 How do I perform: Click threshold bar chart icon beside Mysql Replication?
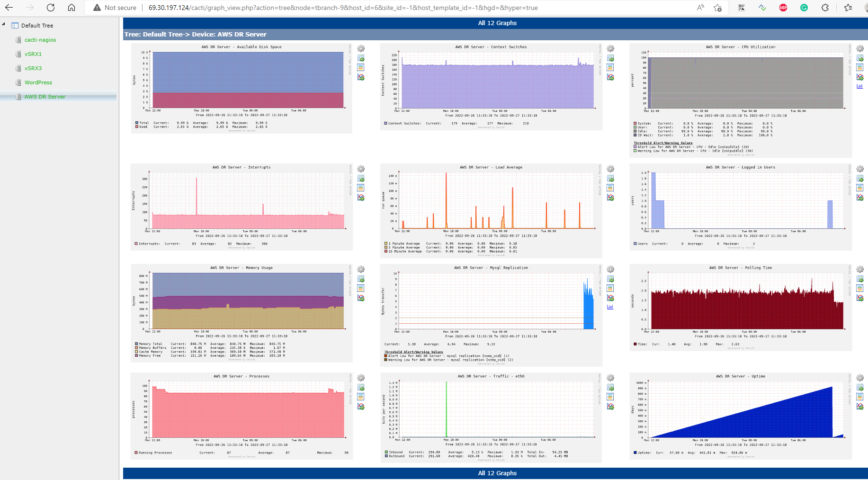610,307
